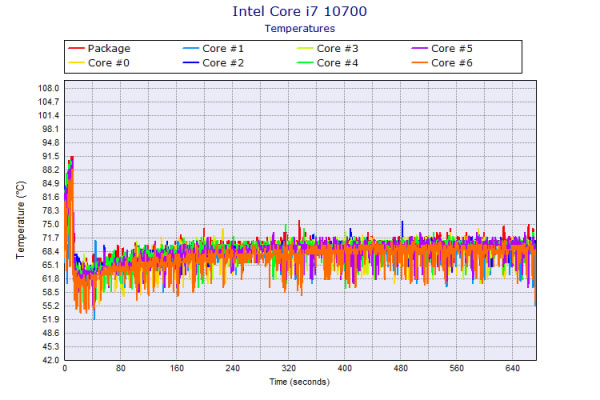Image resolution: width=600 pixels, height=400 pixels.
Task: Click the 78.3 y-axis value
Action: 51,211
